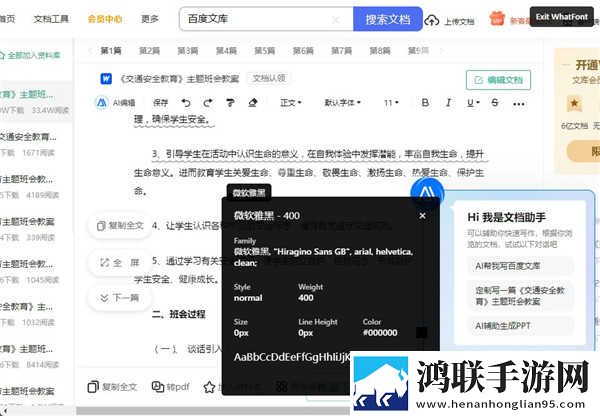The height and width of the screenshot is (416, 600).
Task: Click the star badge in membership card
Action: 574,103
